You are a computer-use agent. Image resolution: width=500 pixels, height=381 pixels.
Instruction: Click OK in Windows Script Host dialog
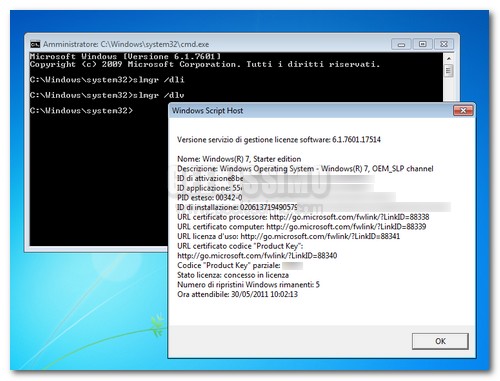coord(440,341)
